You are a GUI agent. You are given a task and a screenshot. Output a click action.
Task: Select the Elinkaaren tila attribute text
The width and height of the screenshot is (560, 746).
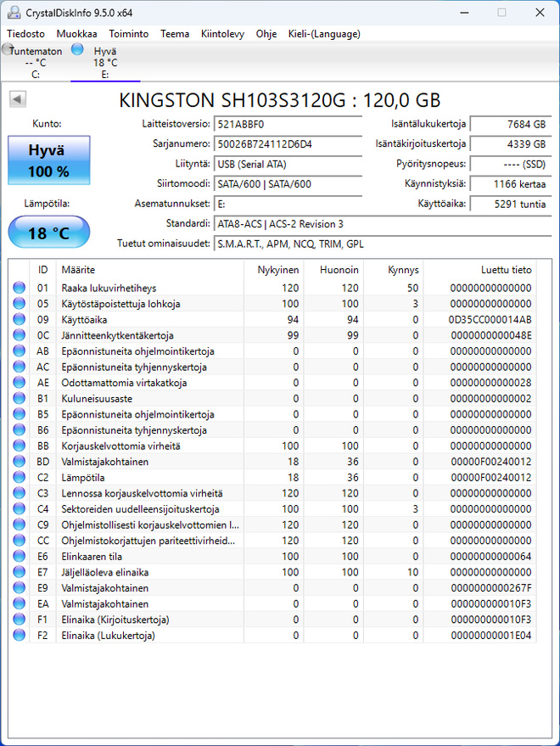pos(92,556)
